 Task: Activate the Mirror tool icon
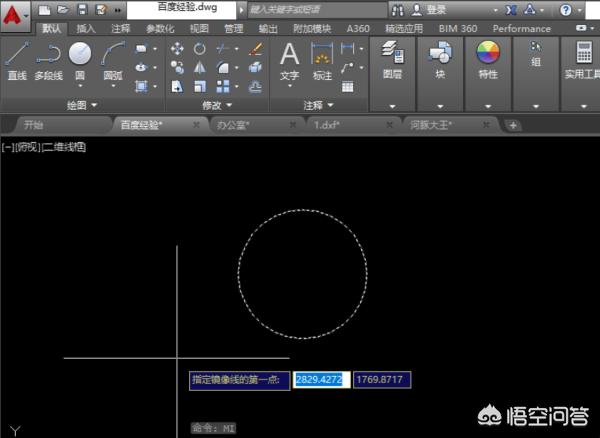pos(200,67)
